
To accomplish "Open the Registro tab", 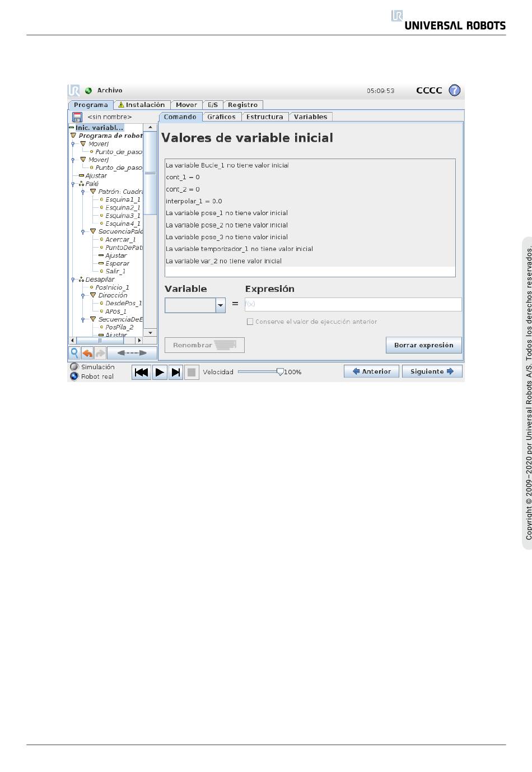I will 242,105.
